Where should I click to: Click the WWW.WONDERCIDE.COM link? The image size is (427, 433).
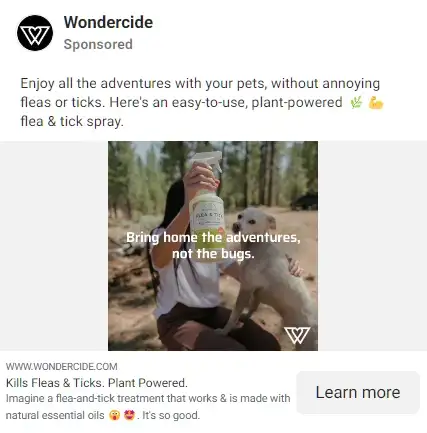(x=62, y=367)
